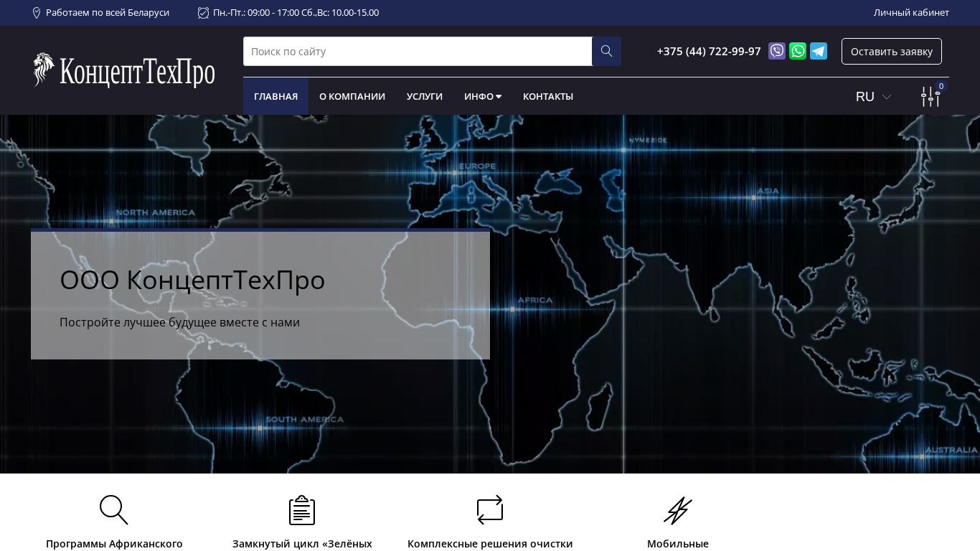
Task: Open Замкнутый цикл «Зелёных link
Action: click(302, 544)
